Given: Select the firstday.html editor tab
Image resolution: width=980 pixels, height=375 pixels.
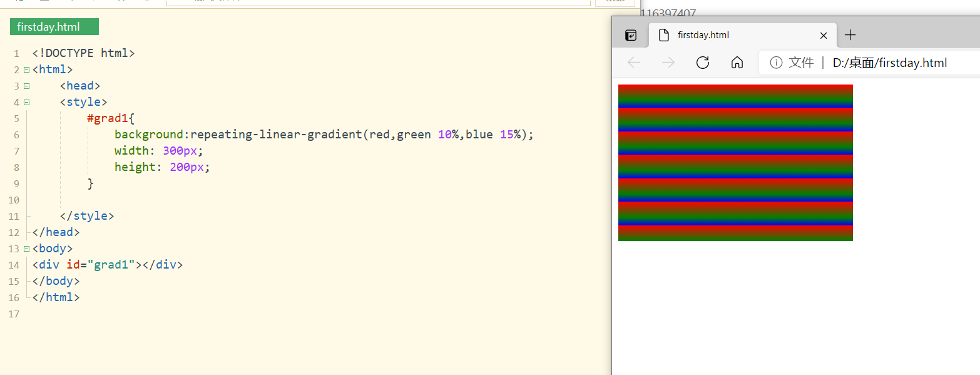Looking at the screenshot, I should tap(54, 27).
